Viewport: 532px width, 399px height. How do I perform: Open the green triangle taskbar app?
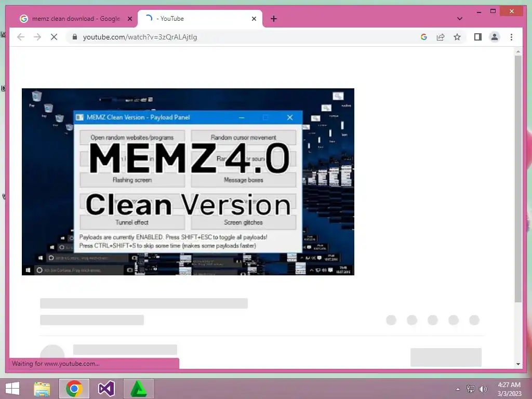click(138, 389)
